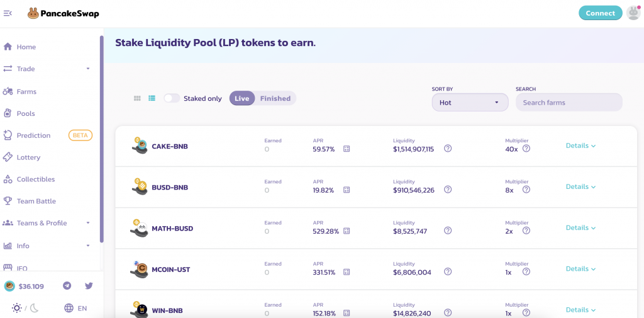Show liquidity help for WIN-BNB
The height and width of the screenshot is (318, 644).
click(448, 313)
